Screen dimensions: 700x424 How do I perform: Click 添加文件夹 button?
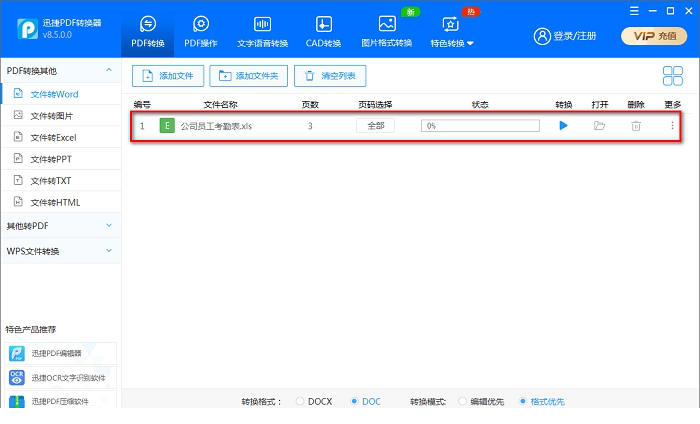[x=249, y=76]
